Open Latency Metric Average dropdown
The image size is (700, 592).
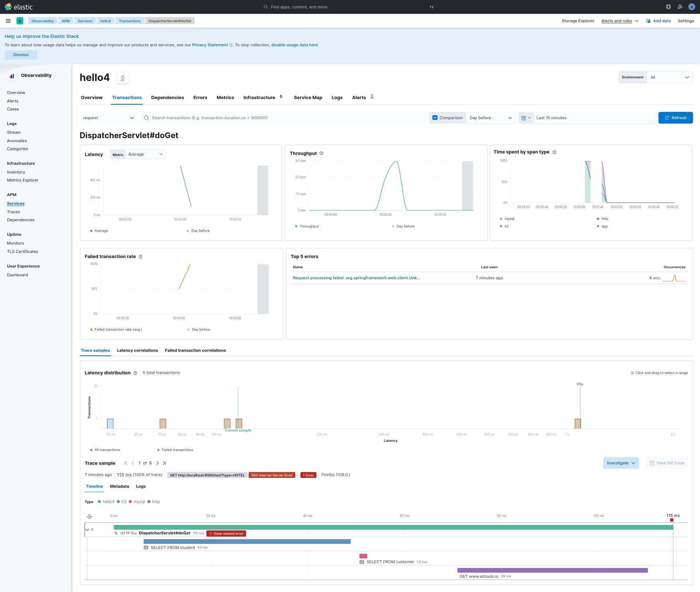(145, 155)
